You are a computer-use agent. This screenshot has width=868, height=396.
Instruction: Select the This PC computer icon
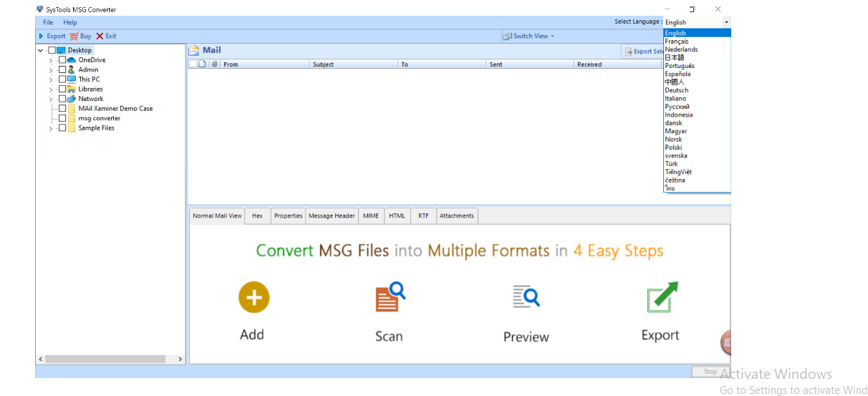click(72, 79)
